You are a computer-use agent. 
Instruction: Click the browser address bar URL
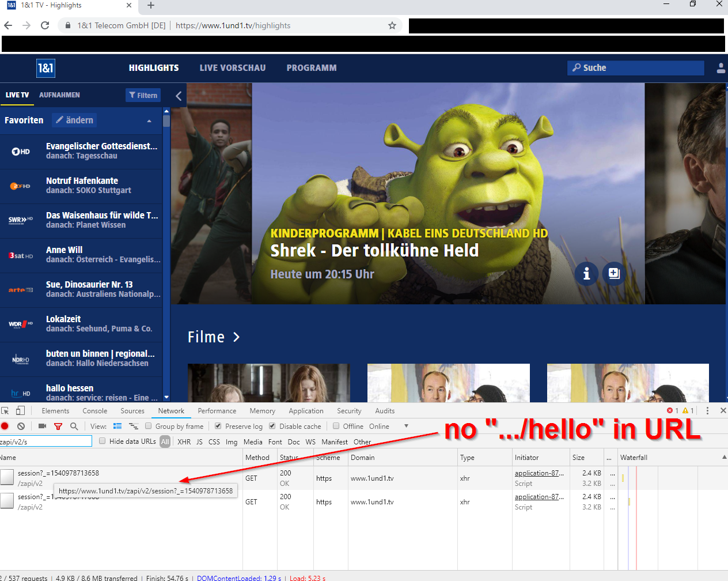pyautogui.click(x=233, y=25)
